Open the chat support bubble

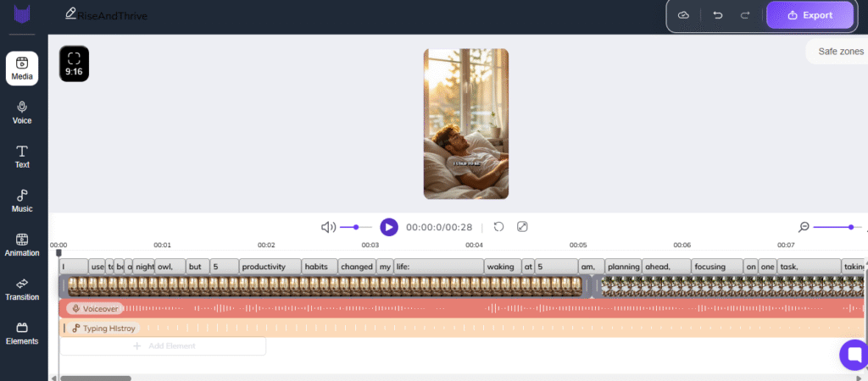(x=854, y=355)
